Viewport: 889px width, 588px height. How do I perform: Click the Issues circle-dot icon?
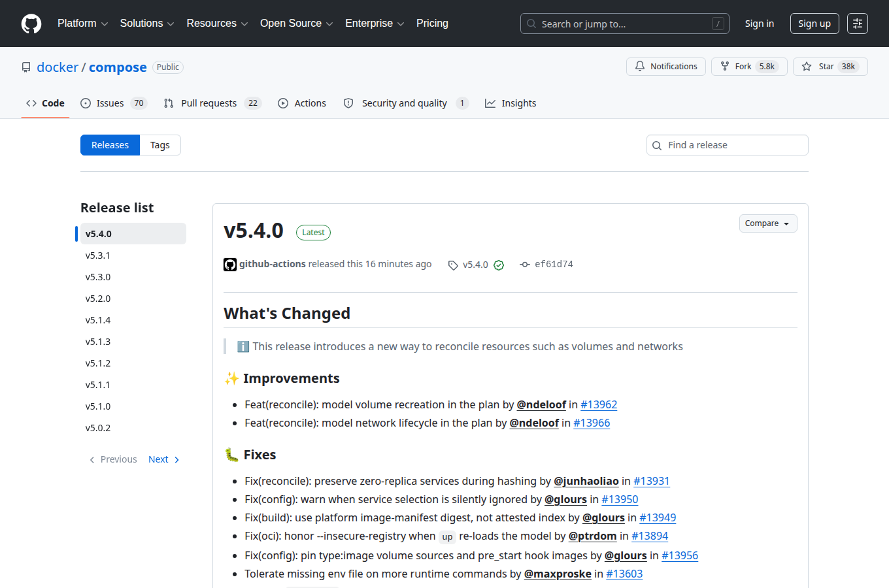(86, 103)
